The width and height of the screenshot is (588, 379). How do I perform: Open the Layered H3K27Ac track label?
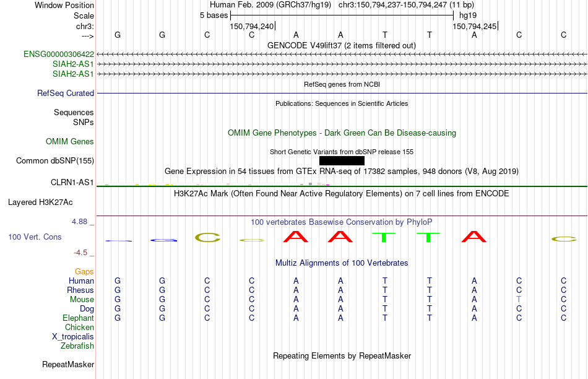[x=40, y=203]
